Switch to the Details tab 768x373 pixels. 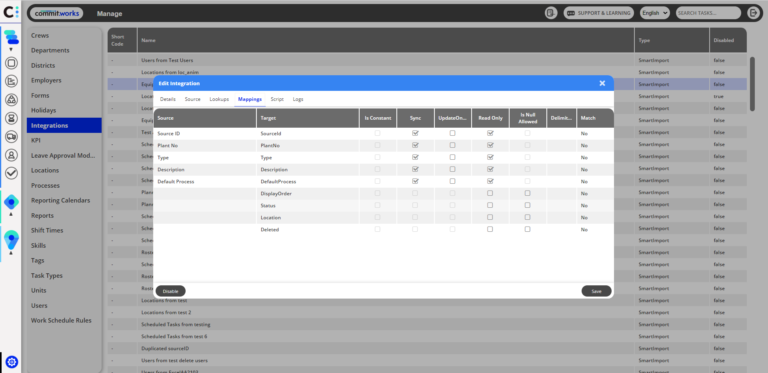pos(168,99)
